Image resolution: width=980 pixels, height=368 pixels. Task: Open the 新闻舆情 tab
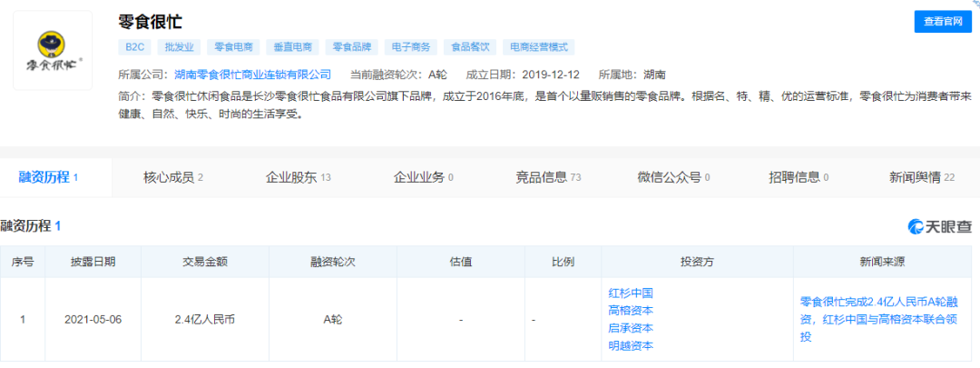tap(921, 177)
